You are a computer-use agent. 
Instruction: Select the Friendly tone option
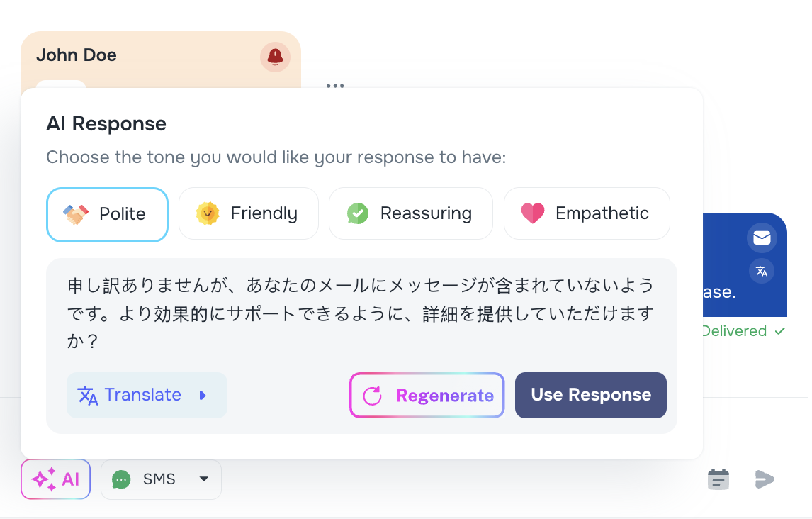point(249,213)
